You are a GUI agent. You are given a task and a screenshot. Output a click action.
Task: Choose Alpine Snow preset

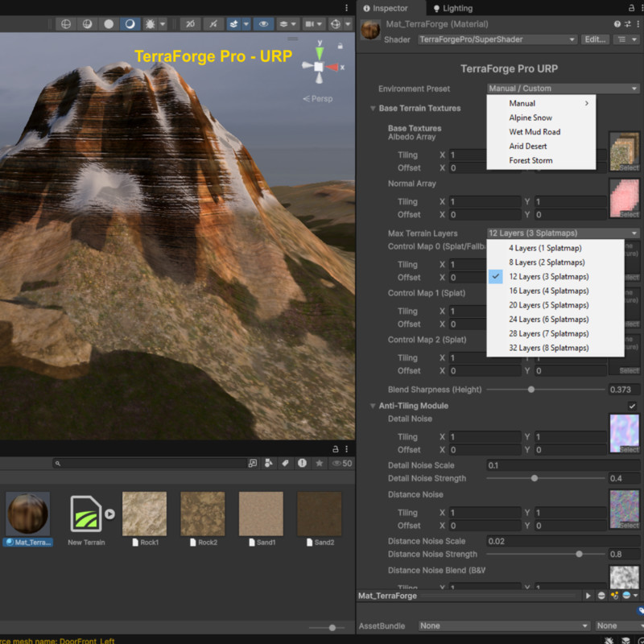(x=541, y=118)
